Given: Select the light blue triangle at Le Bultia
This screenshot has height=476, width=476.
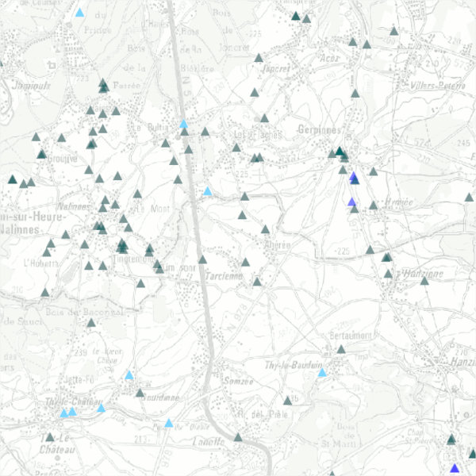Looking at the screenshot, I should [184, 125].
